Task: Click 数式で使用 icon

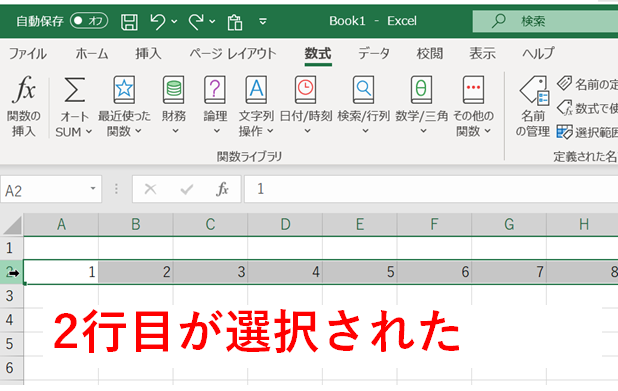Action: 564,108
